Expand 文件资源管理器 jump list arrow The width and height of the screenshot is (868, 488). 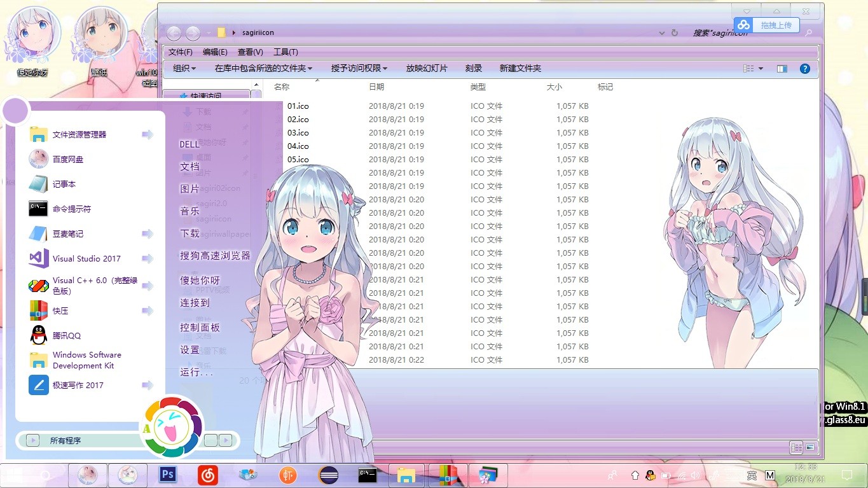tap(148, 134)
